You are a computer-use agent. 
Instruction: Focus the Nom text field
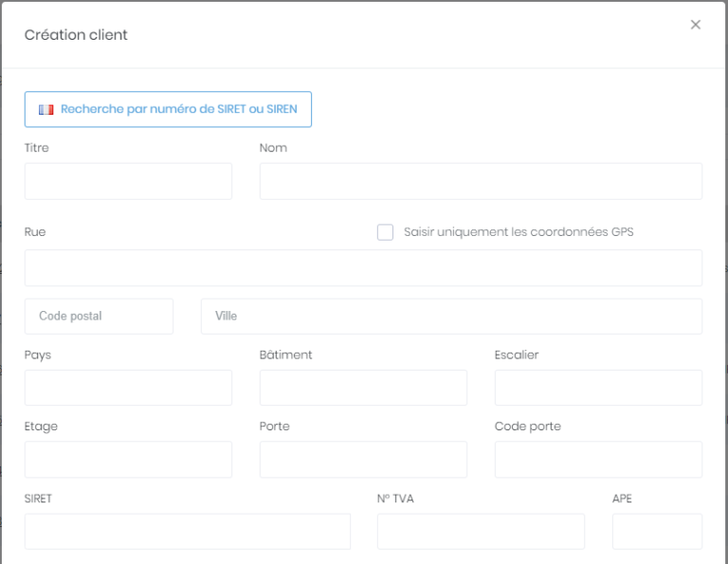pyautogui.click(x=481, y=181)
